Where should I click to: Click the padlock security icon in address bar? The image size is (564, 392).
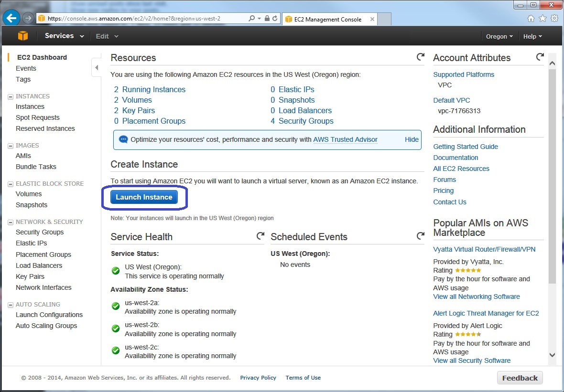coord(267,18)
